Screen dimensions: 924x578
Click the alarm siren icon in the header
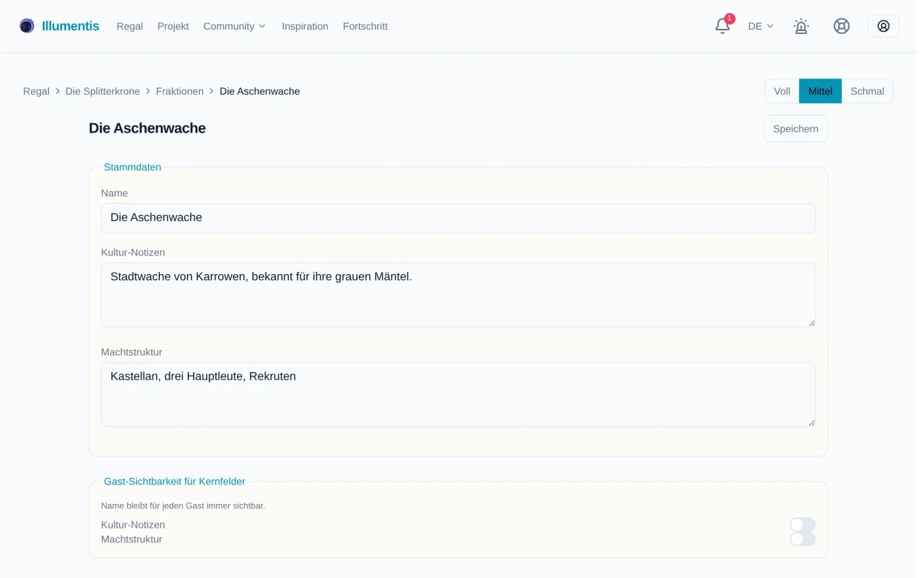point(801,26)
